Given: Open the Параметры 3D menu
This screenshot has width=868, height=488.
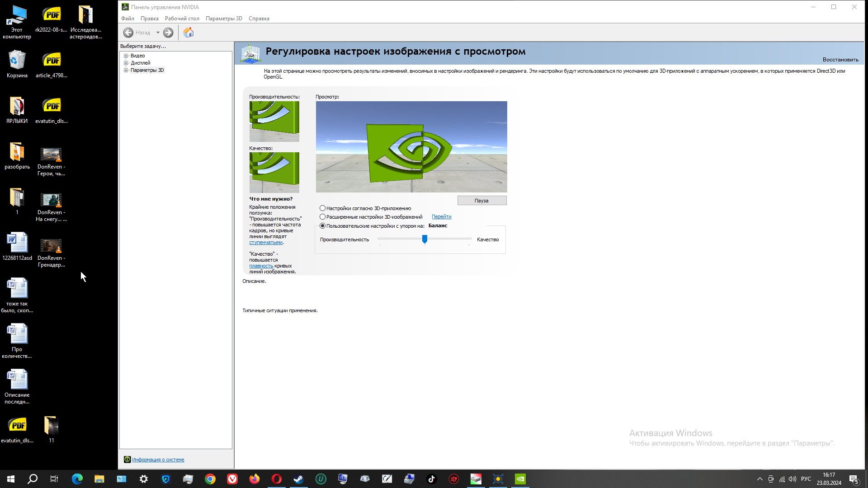Looking at the screenshot, I should click(224, 19).
